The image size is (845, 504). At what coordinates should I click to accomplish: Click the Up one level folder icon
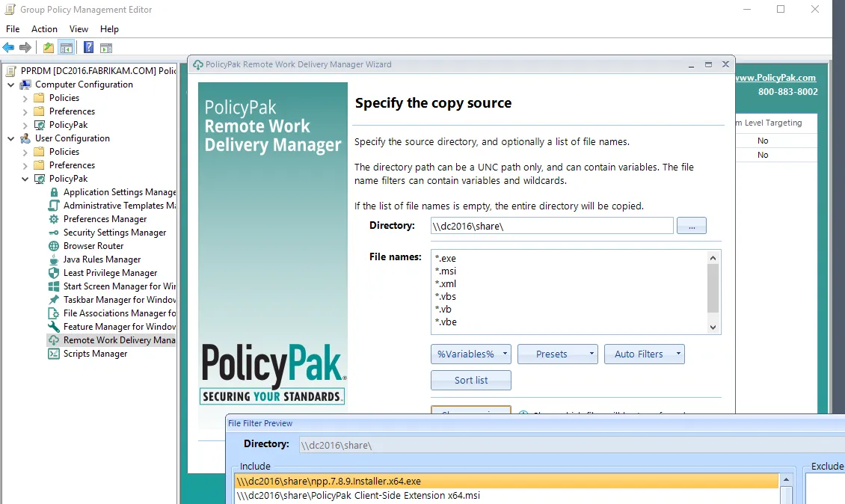(49, 47)
